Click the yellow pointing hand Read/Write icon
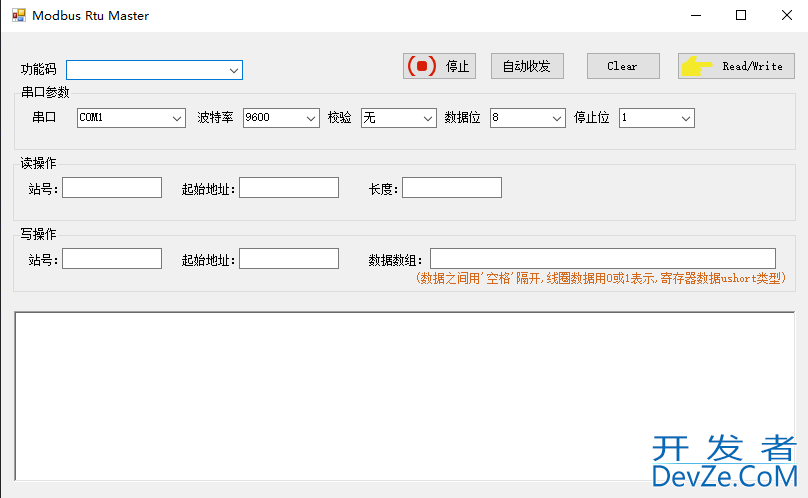This screenshot has width=808, height=498. (696, 66)
